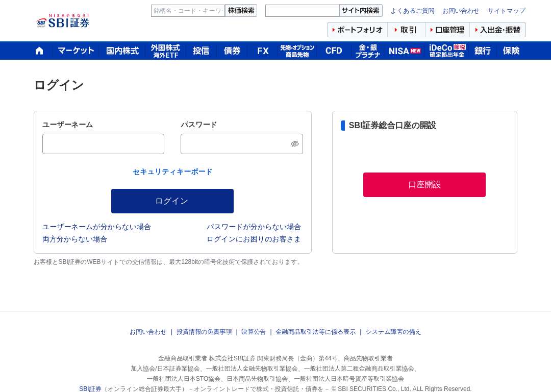Open 口座管理 button
Viewport: 551px width, 392px height.
[x=448, y=30]
